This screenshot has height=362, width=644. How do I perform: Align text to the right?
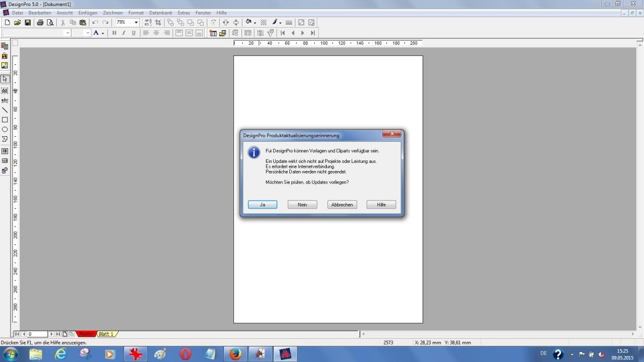coord(167,33)
